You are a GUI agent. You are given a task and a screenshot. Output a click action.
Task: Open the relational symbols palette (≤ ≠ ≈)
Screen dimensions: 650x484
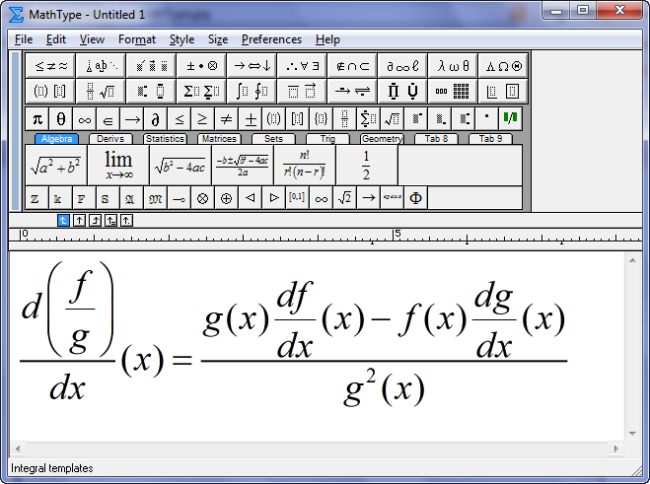tap(50, 66)
